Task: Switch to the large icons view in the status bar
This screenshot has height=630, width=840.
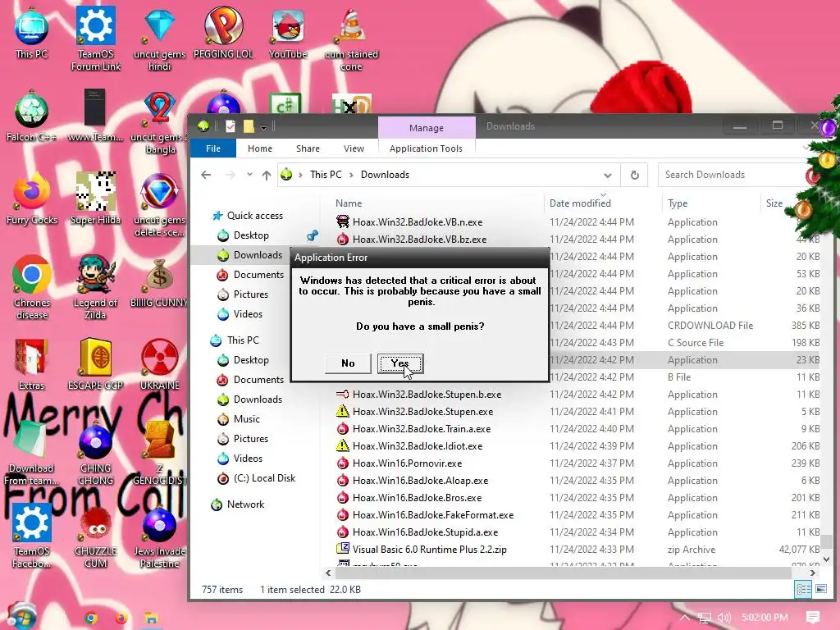Action: tap(820, 589)
